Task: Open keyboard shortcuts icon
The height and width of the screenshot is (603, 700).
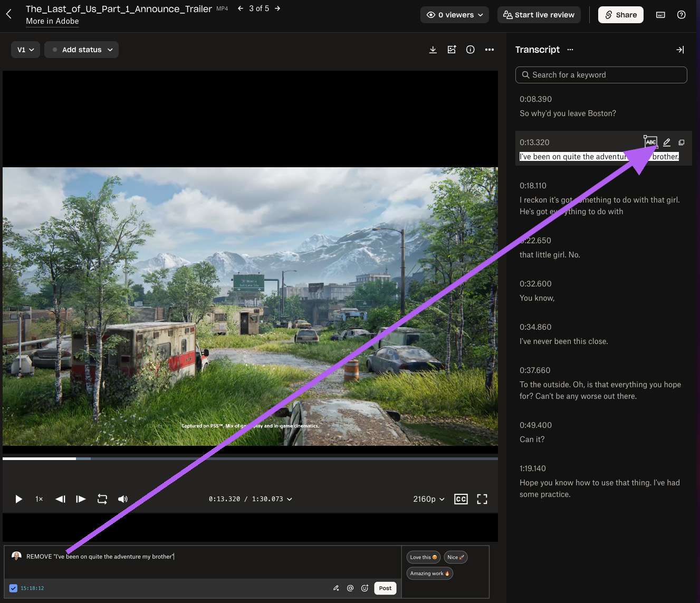Action: click(x=660, y=15)
